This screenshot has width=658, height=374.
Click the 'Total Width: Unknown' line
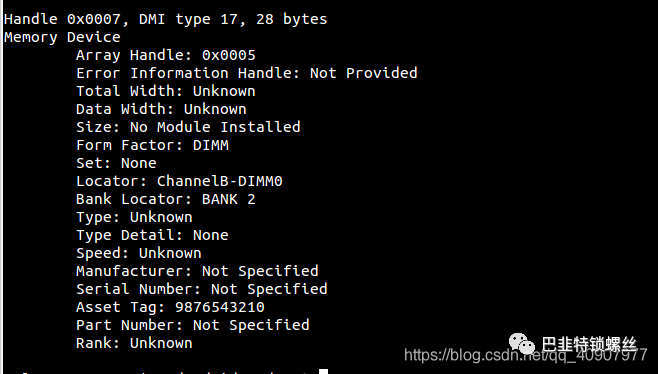click(x=166, y=92)
